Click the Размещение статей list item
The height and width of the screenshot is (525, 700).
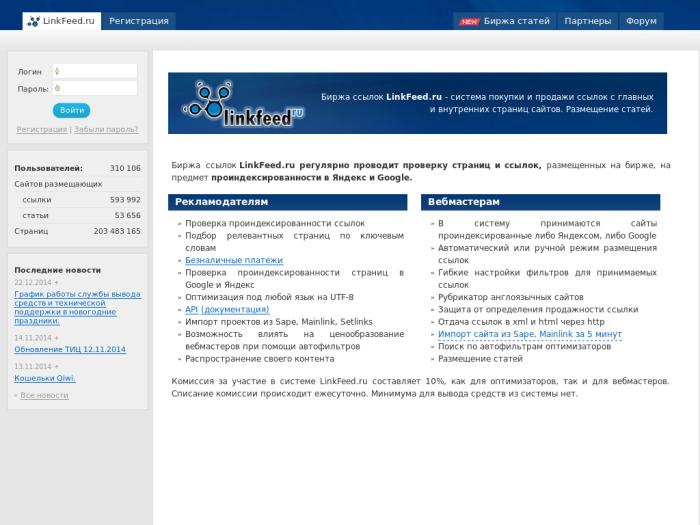click(480, 358)
